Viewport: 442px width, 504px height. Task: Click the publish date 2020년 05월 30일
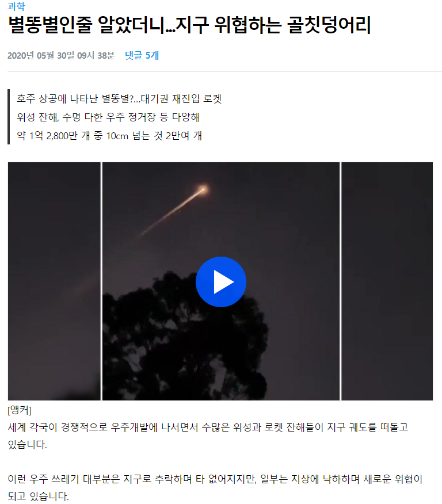[x=61, y=55]
